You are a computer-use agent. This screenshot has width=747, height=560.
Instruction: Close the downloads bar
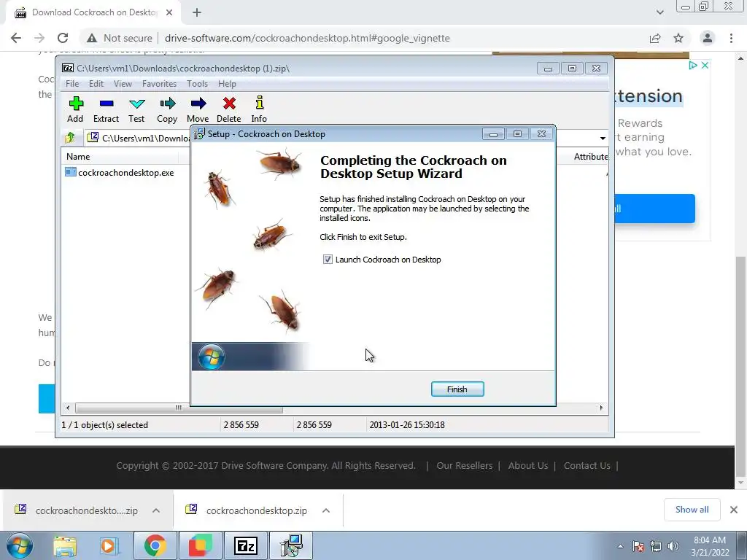pos(734,510)
